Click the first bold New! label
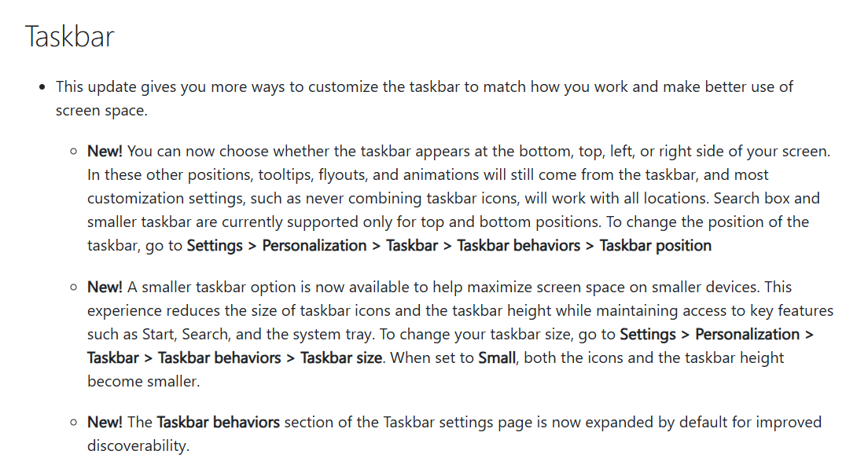The height and width of the screenshot is (469, 868). [x=105, y=151]
